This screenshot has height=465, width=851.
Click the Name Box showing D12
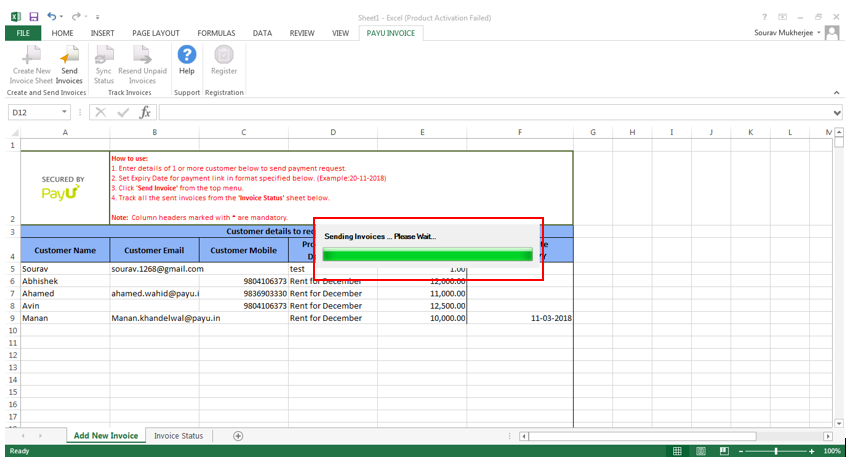point(34,112)
